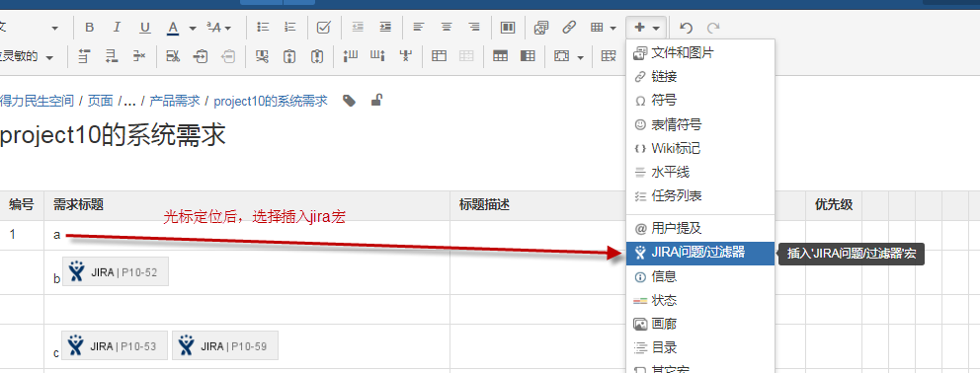Image resolution: width=980 pixels, height=373 pixels.
Task: Insert a table row below
Action: point(112,56)
